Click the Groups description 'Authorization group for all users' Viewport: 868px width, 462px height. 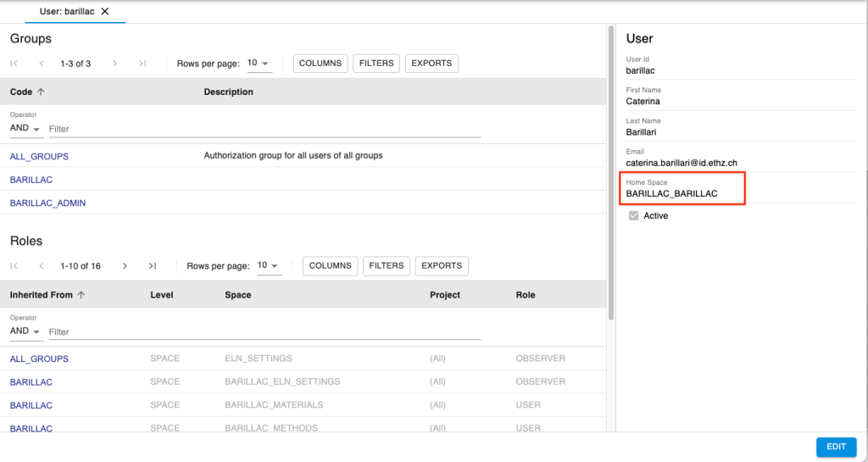point(293,156)
